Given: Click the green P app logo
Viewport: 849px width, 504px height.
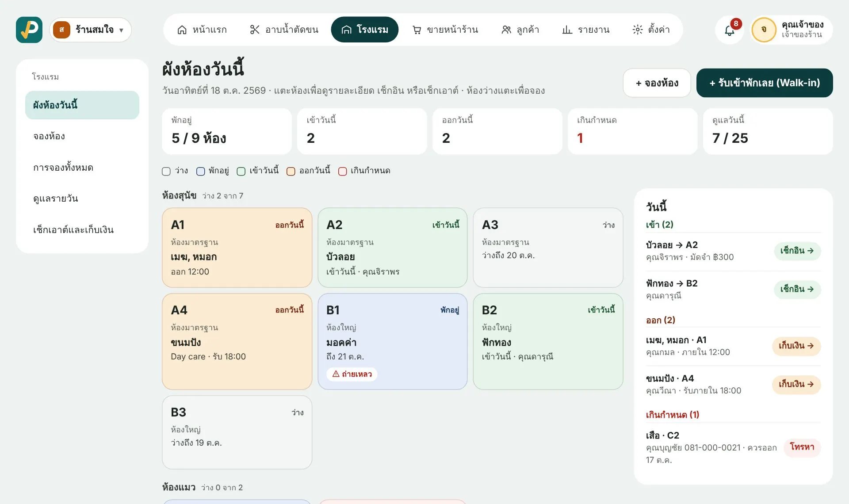Looking at the screenshot, I should [29, 30].
